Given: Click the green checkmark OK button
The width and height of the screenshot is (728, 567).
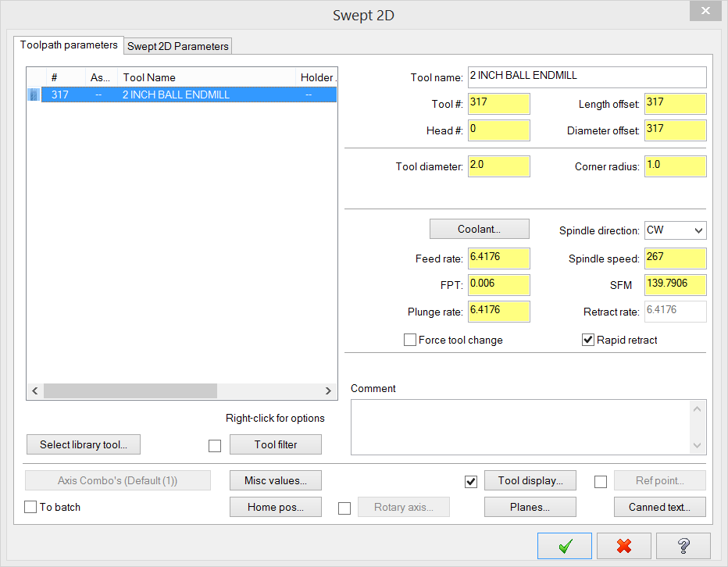Looking at the screenshot, I should pos(564,546).
